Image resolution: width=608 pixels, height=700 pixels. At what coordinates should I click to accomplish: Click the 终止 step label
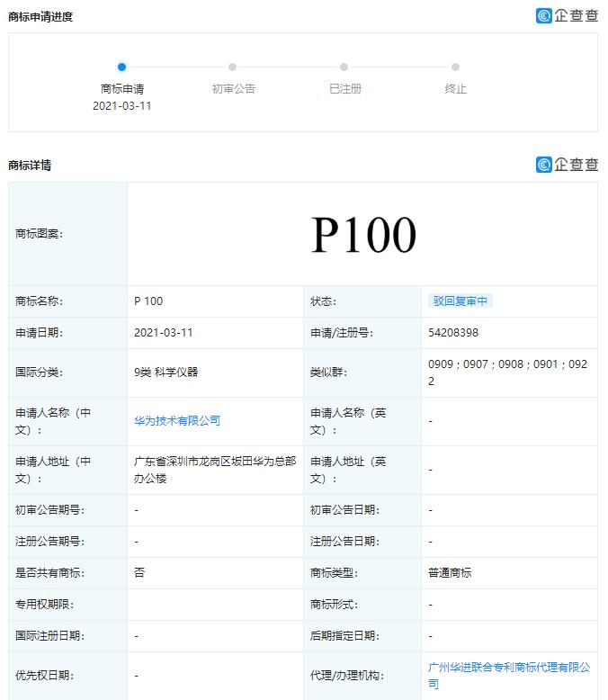click(x=455, y=89)
